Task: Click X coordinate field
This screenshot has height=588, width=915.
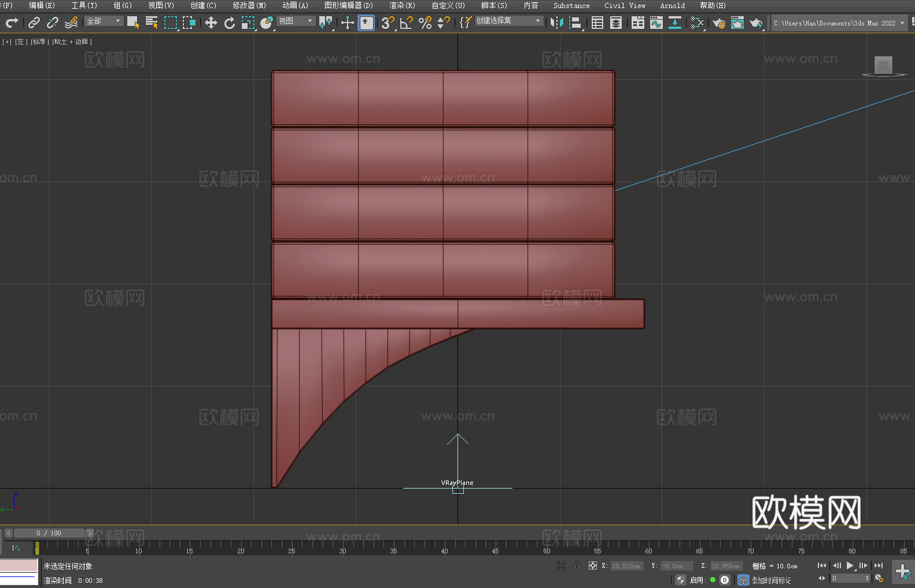Action: (x=627, y=566)
